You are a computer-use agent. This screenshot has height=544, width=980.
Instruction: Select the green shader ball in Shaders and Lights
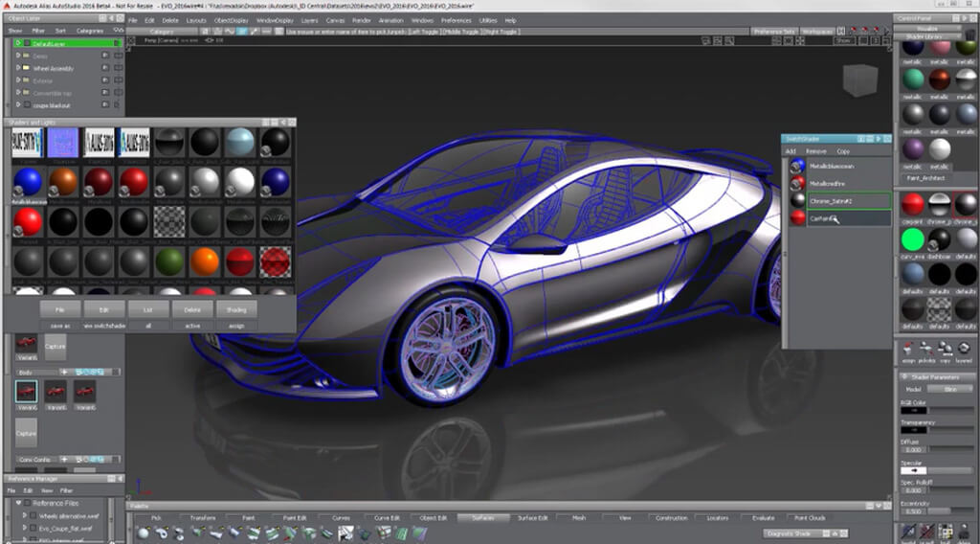pos(169,261)
